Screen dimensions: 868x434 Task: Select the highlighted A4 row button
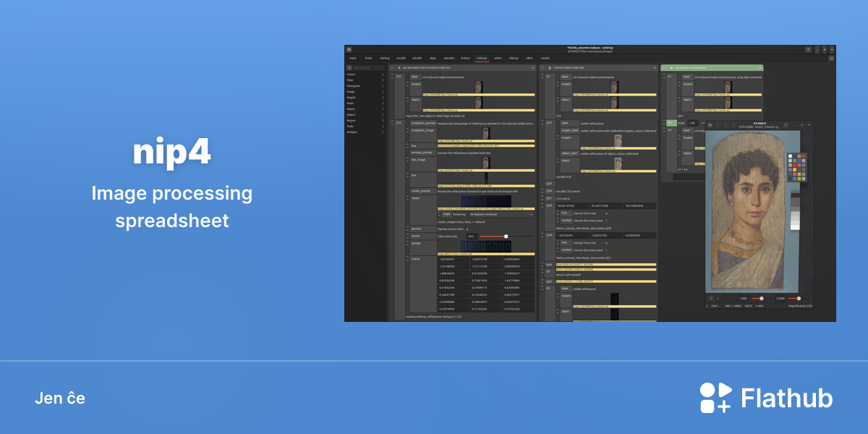point(670,122)
